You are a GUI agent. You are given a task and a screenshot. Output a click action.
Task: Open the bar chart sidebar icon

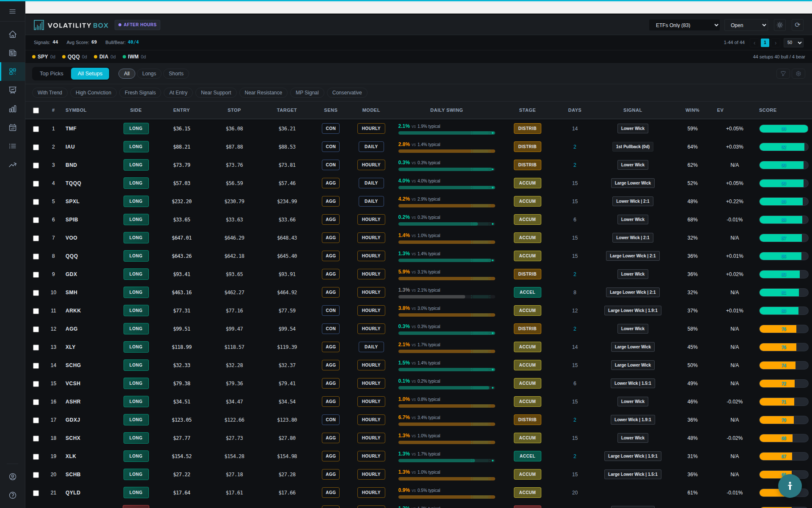(x=13, y=109)
